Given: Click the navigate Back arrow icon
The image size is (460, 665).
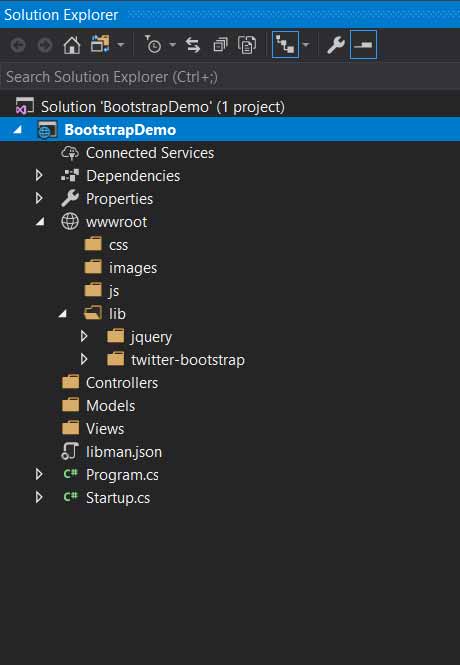Looking at the screenshot, I should 18,45.
